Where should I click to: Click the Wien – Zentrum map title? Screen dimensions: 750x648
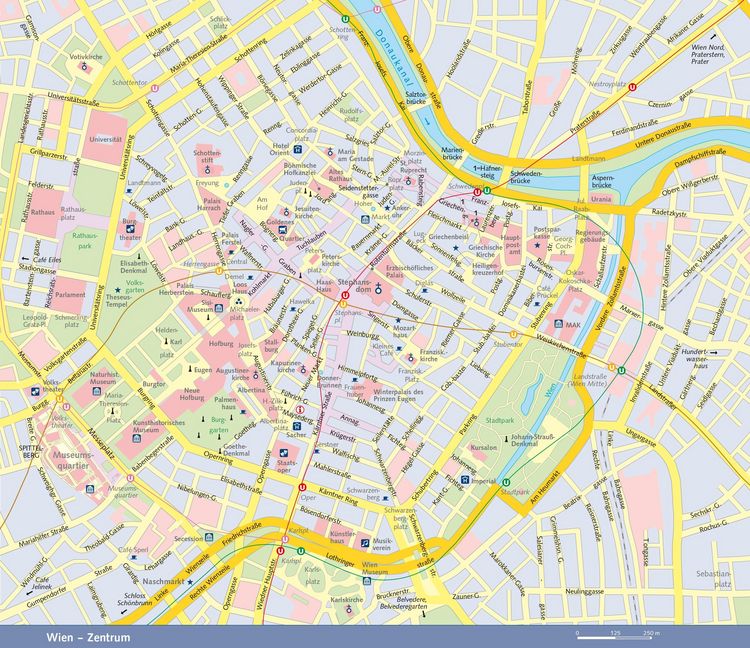[x=88, y=637]
